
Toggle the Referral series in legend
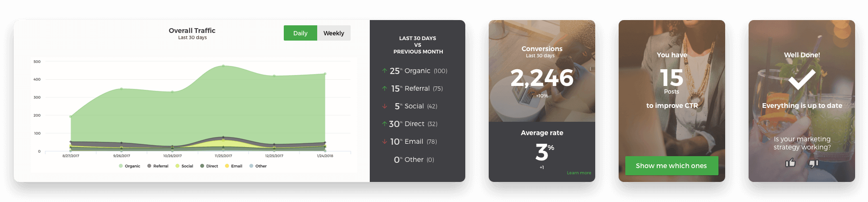(158, 166)
